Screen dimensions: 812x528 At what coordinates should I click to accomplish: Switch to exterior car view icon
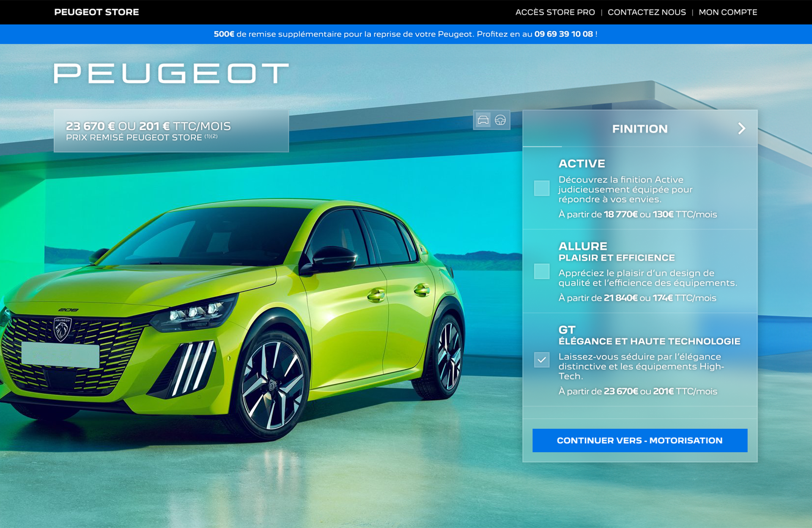(x=483, y=120)
